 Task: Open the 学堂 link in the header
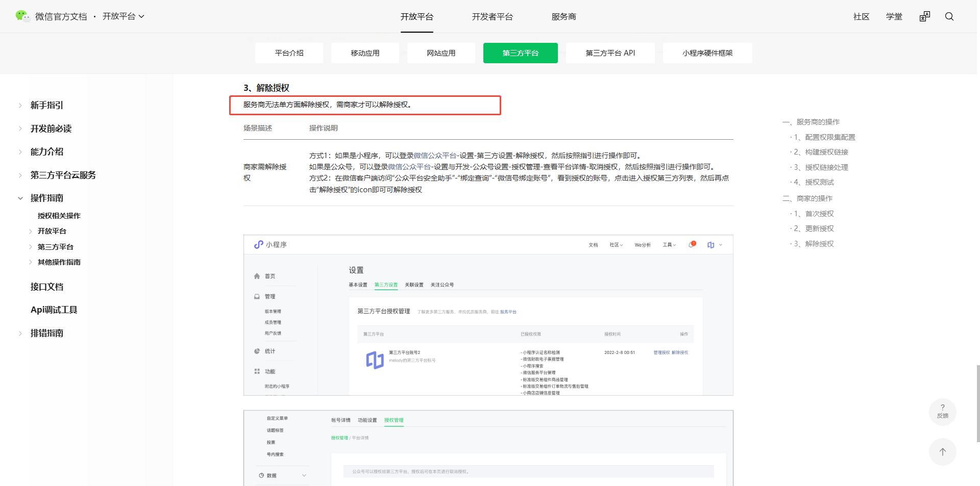click(x=894, y=16)
